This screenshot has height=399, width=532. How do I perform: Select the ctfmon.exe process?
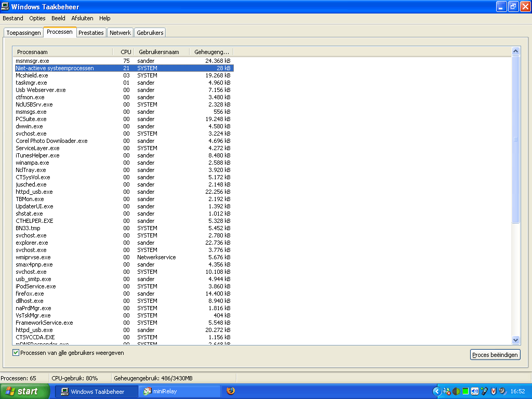click(x=124, y=97)
